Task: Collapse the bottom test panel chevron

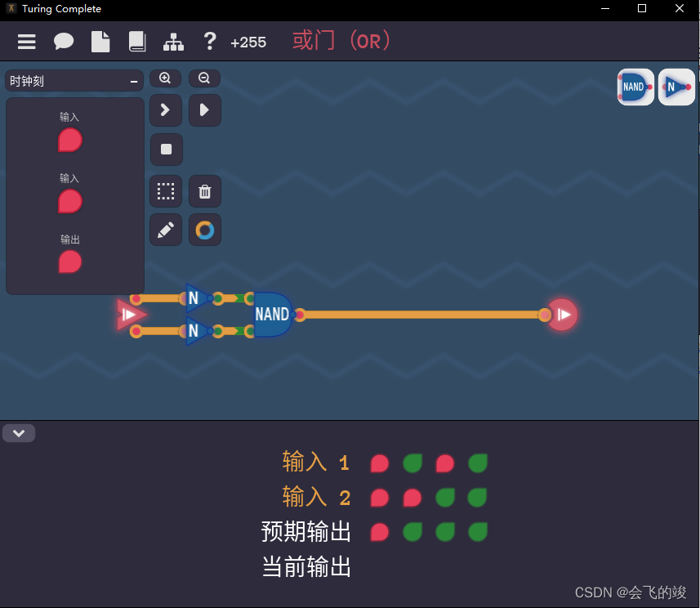Action: [x=19, y=433]
